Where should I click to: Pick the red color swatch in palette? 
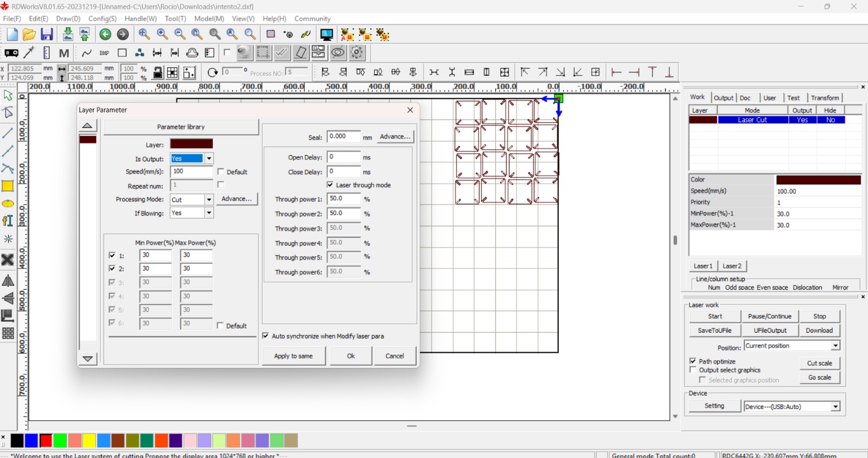click(46, 441)
